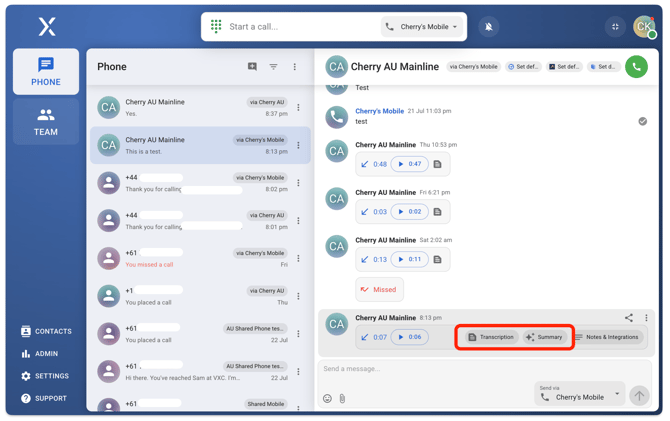Open the Contacts menu item
Image resolution: width=670 pixels, height=421 pixels.
(46, 331)
